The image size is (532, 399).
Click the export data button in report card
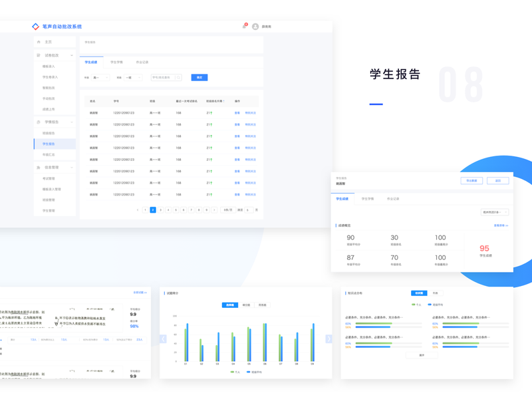[471, 181]
